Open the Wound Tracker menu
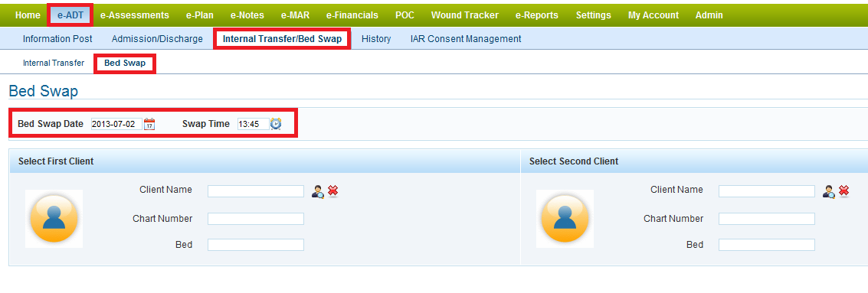The width and height of the screenshot is (868, 293). click(464, 15)
